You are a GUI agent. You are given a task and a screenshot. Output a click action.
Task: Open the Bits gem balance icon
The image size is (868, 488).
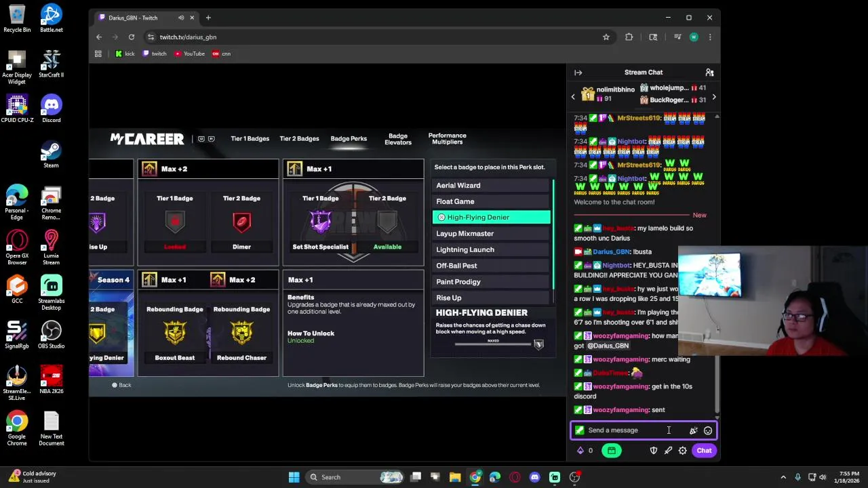pyautogui.click(x=580, y=451)
